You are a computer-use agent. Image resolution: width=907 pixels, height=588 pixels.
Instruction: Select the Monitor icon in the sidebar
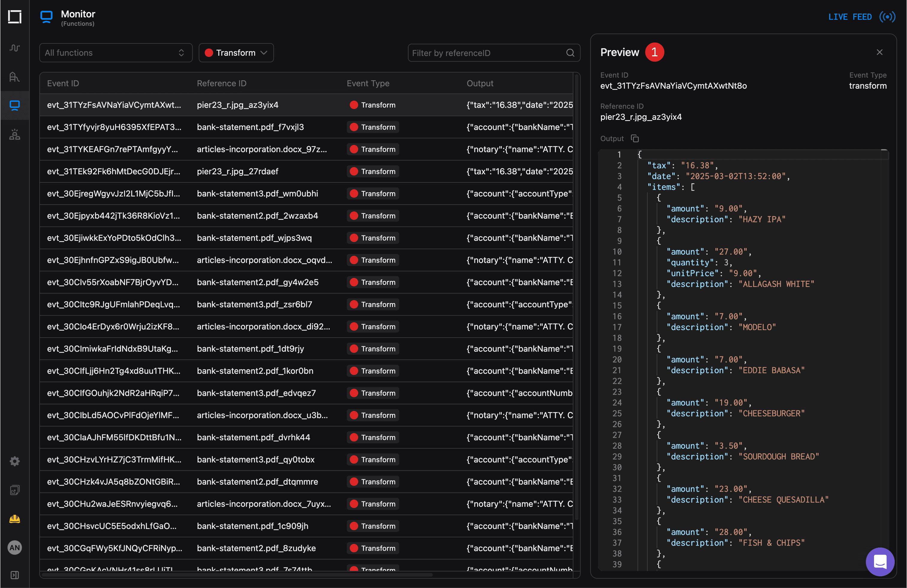[14, 105]
